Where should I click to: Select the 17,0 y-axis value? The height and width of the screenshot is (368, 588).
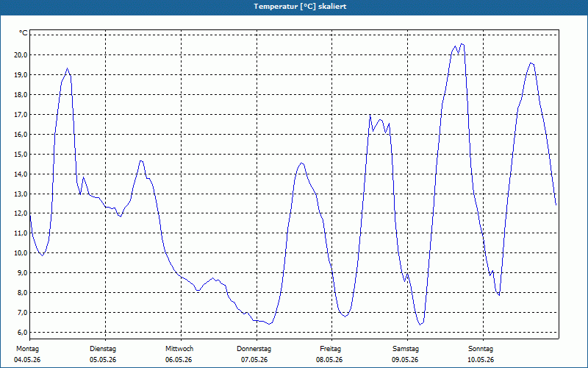click(x=21, y=115)
